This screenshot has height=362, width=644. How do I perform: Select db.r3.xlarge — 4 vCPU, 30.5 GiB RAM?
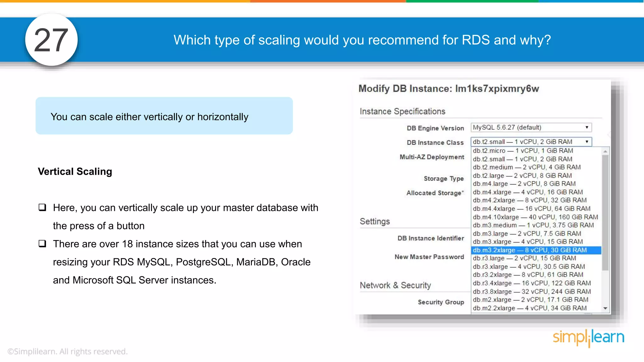click(x=536, y=266)
